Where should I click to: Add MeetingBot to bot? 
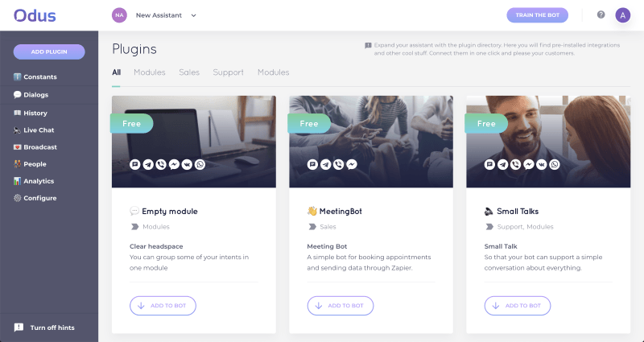[340, 306]
